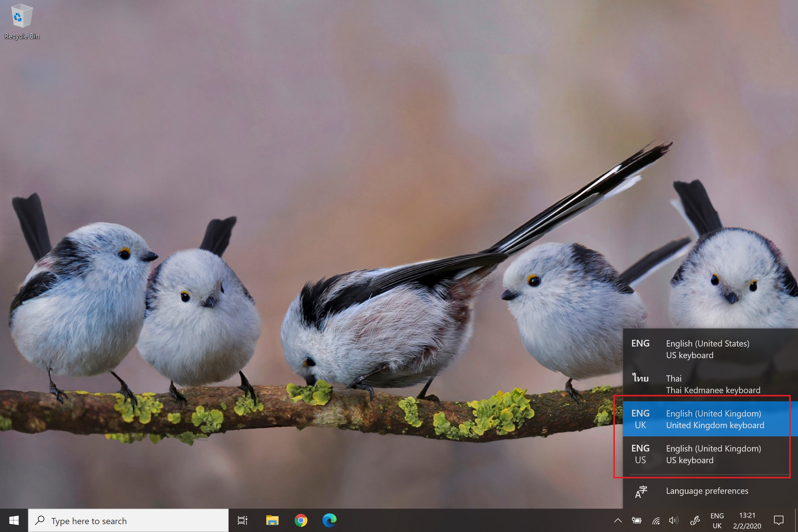Viewport: 798px width, 532px height.
Task: Click the Windows Start button
Action: tap(14, 520)
